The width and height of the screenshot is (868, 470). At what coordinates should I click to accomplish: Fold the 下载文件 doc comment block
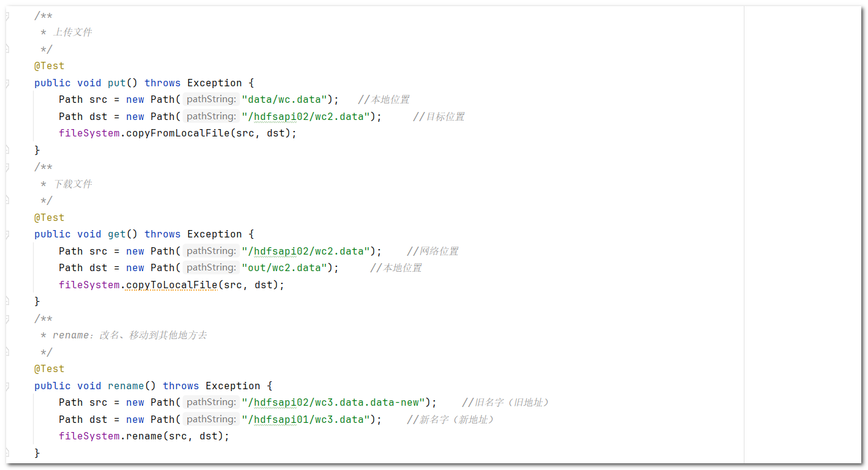(x=7, y=167)
